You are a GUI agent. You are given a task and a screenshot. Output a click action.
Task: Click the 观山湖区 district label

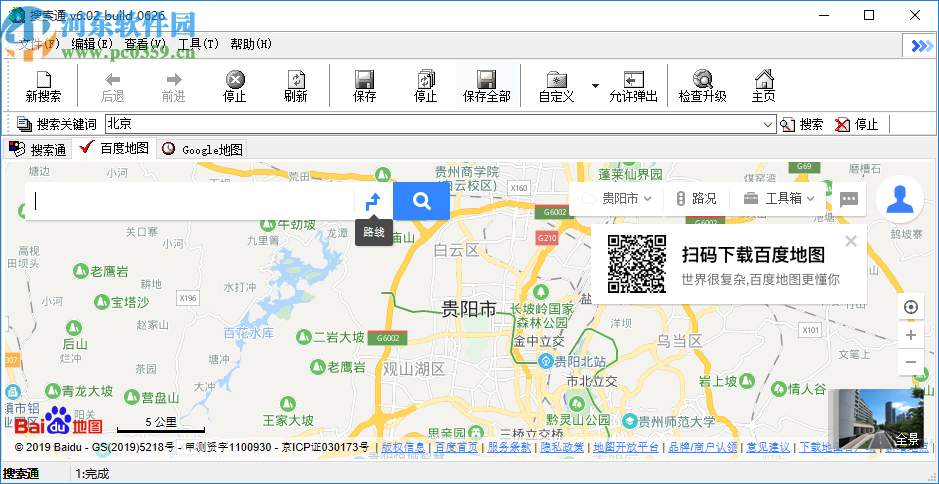point(414,368)
